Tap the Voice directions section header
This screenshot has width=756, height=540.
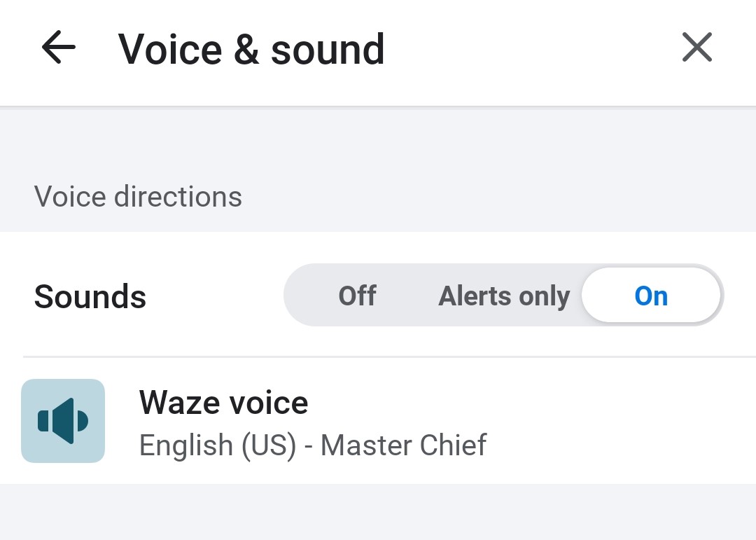click(138, 197)
